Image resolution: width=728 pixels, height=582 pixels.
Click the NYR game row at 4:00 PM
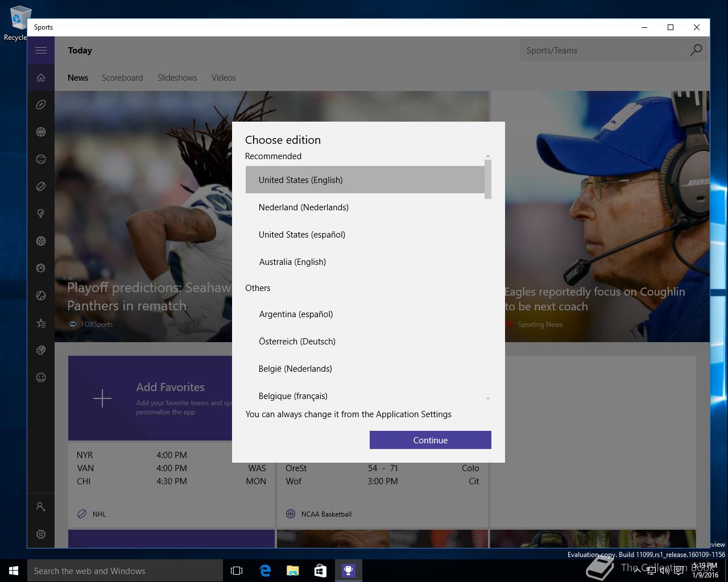pos(171,455)
